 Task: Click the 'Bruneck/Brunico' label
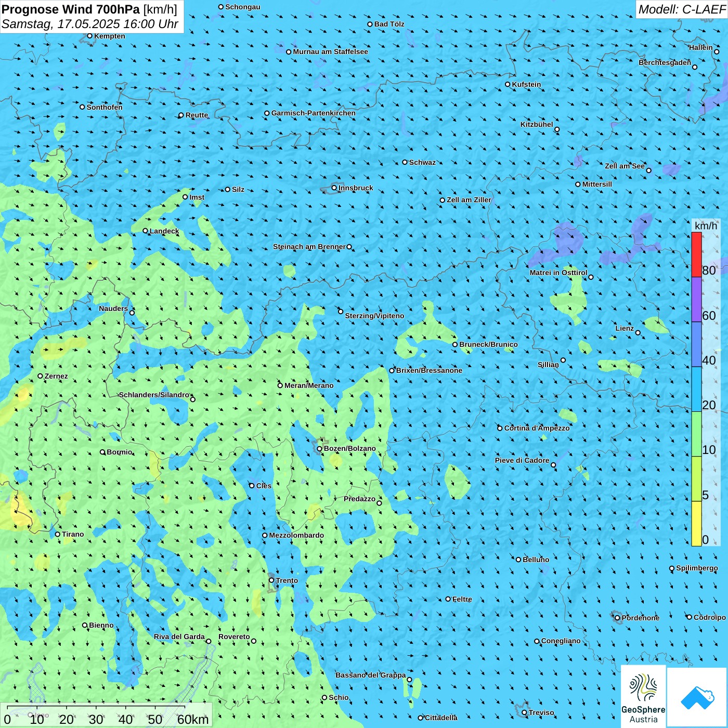point(488,344)
